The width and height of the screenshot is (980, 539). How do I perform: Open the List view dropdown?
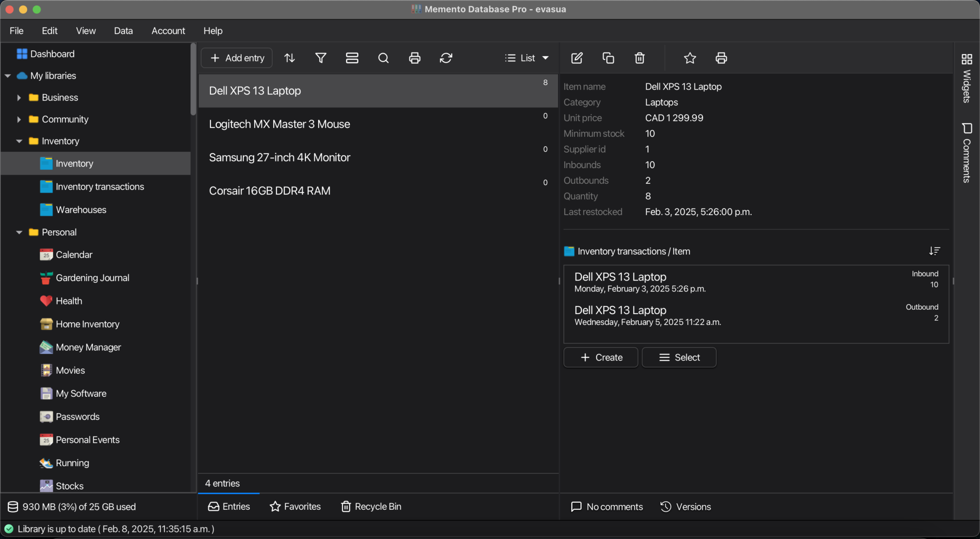[x=526, y=58]
